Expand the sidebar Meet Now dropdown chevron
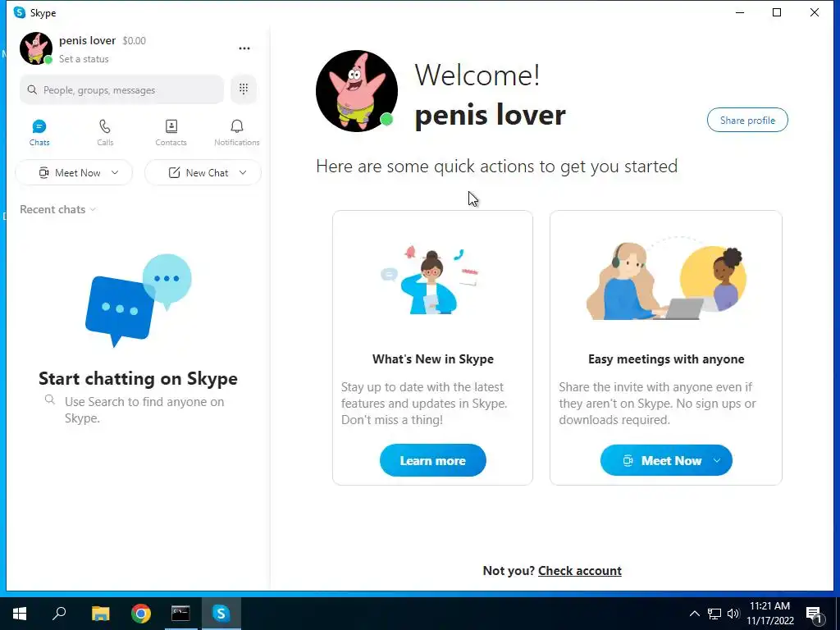Viewport: 840px width, 630px height. click(115, 172)
